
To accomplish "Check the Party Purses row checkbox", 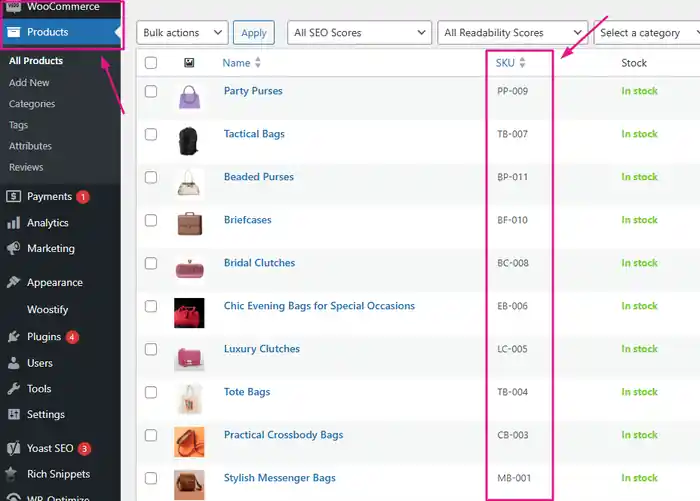I will pyautogui.click(x=151, y=91).
